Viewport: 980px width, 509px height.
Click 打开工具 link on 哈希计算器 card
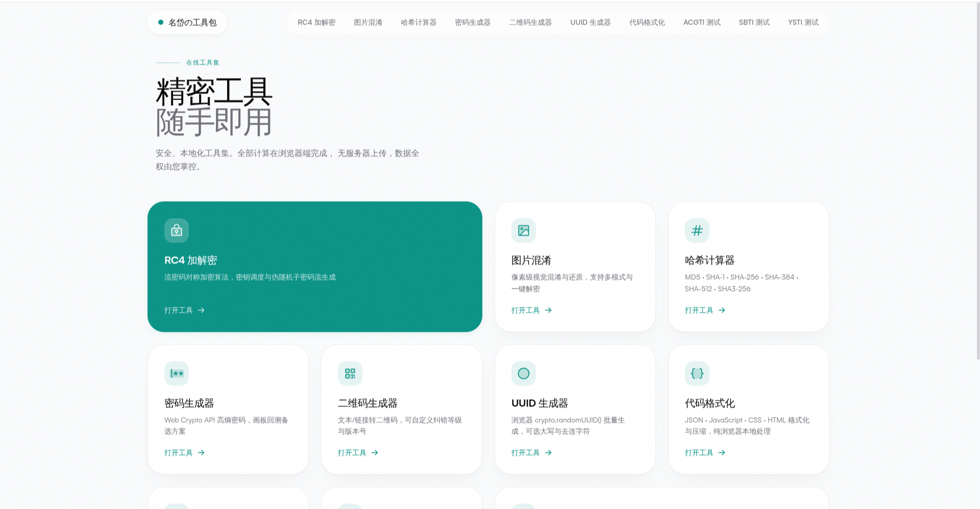pyautogui.click(x=705, y=310)
